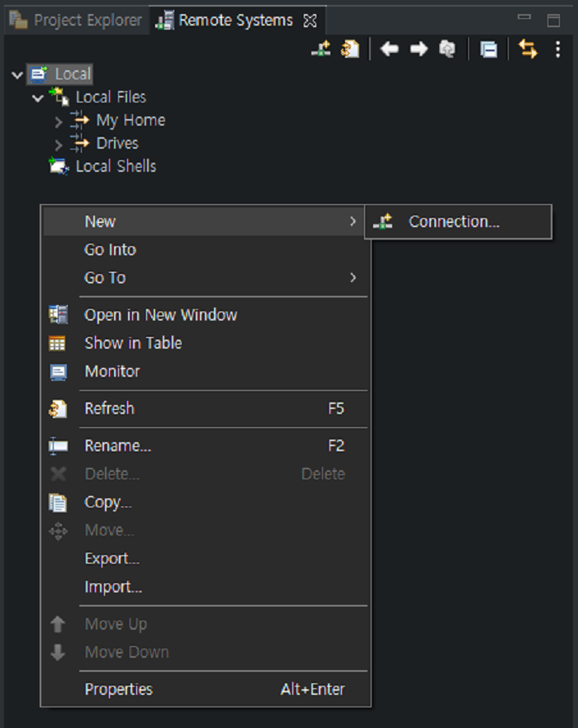Viewport: 578px width, 728px height.
Task: Choose Monitor from the context menu
Action: [x=112, y=371]
